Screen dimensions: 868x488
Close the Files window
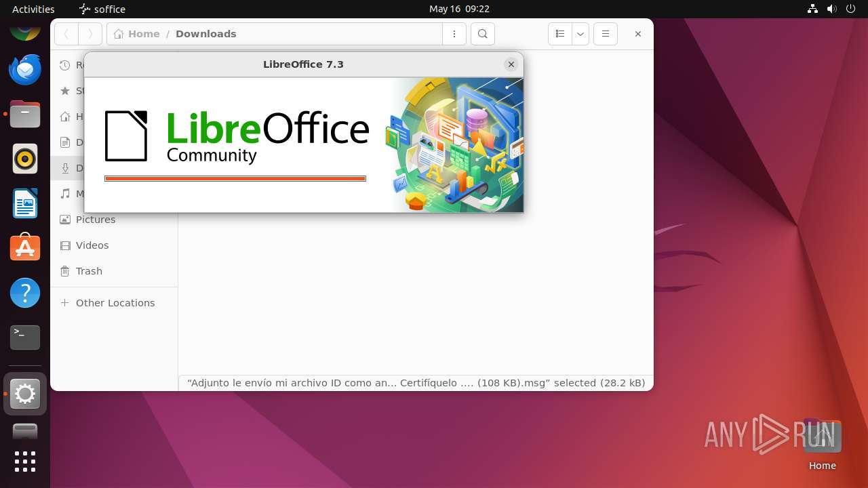[x=637, y=34]
